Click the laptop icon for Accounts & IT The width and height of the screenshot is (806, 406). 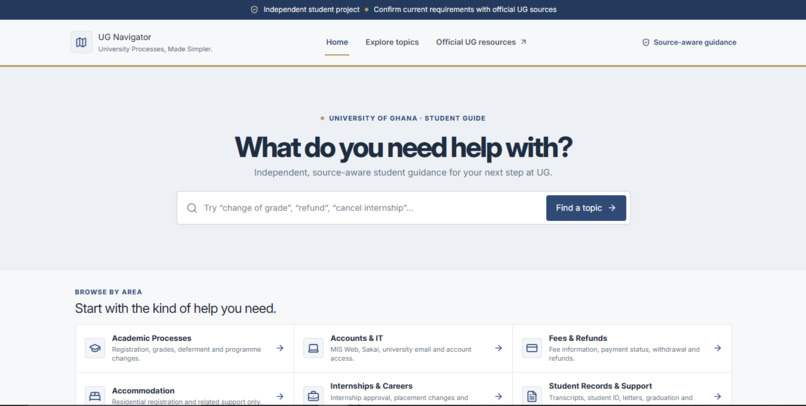coord(313,348)
